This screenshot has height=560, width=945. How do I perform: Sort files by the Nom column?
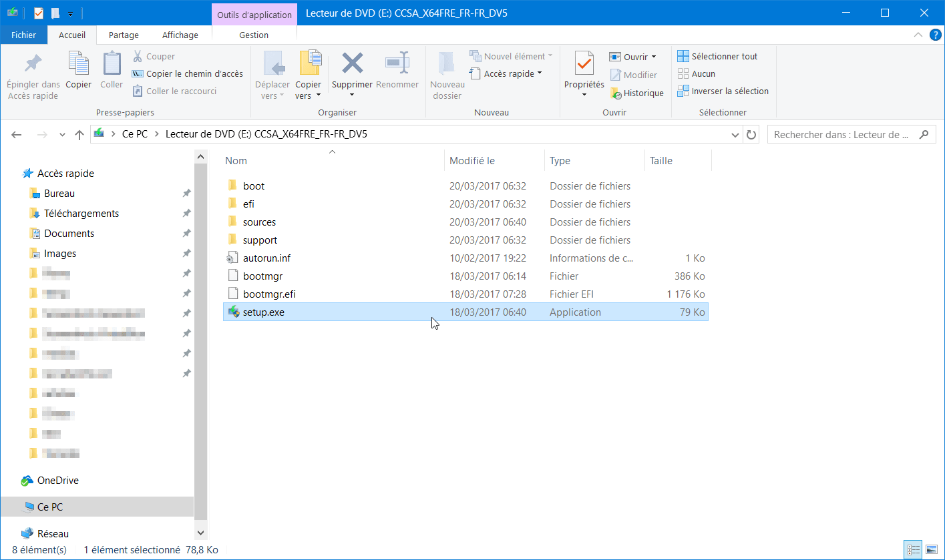pos(332,161)
